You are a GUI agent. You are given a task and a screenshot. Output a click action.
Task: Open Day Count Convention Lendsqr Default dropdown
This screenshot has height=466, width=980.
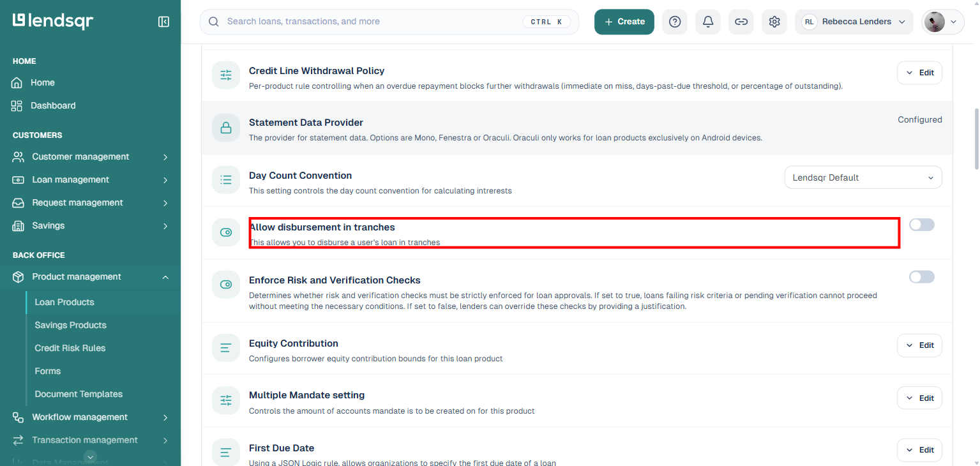pos(863,177)
